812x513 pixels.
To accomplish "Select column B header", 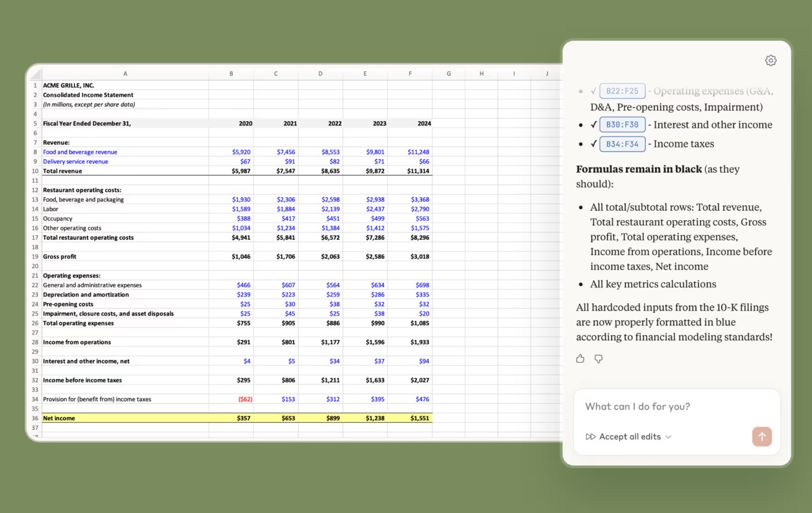I will 231,74.
